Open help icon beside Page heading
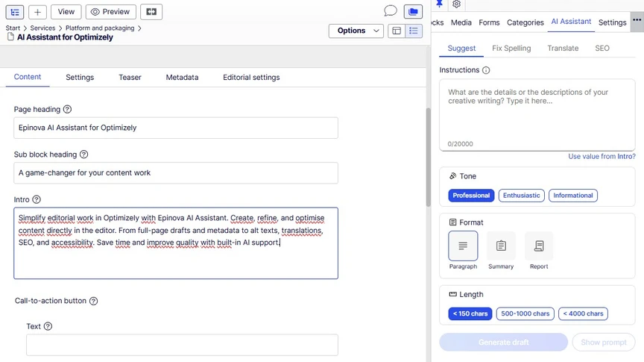Image resolution: width=644 pixels, height=362 pixels. coord(67,110)
